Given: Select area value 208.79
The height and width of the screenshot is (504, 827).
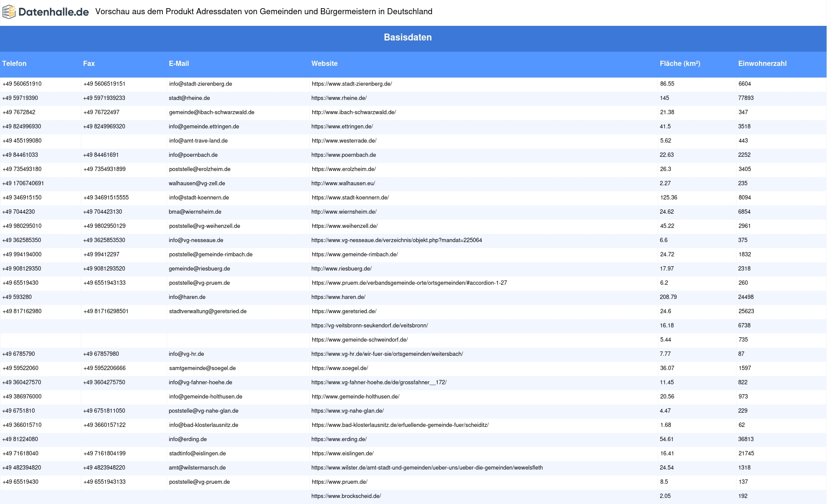Looking at the screenshot, I should point(668,297).
